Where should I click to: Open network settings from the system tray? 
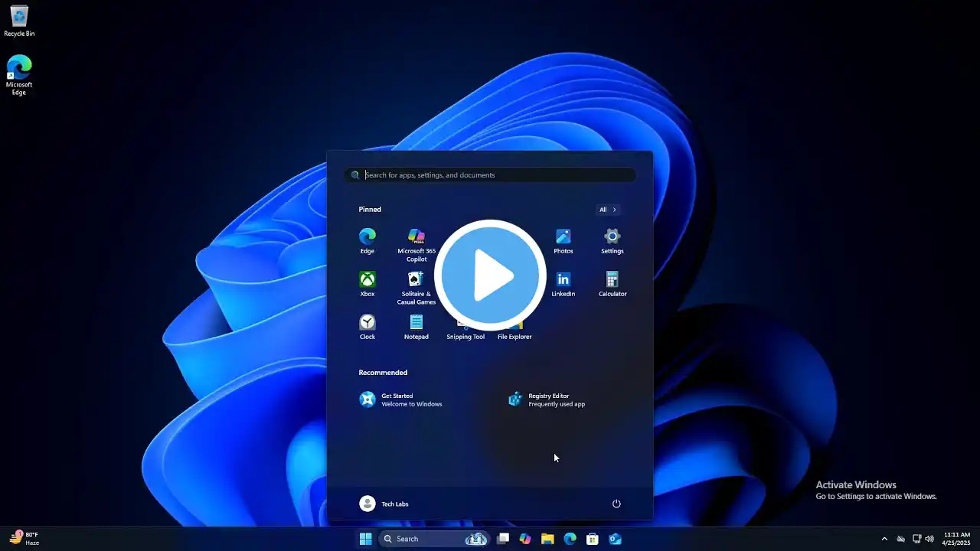click(916, 539)
